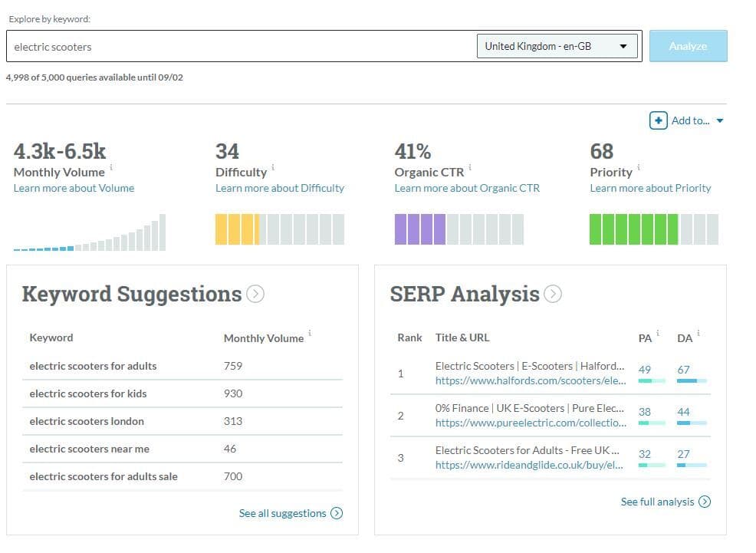Open the PA column info icon
The width and height of the screenshot is (756, 553).
tap(658, 333)
